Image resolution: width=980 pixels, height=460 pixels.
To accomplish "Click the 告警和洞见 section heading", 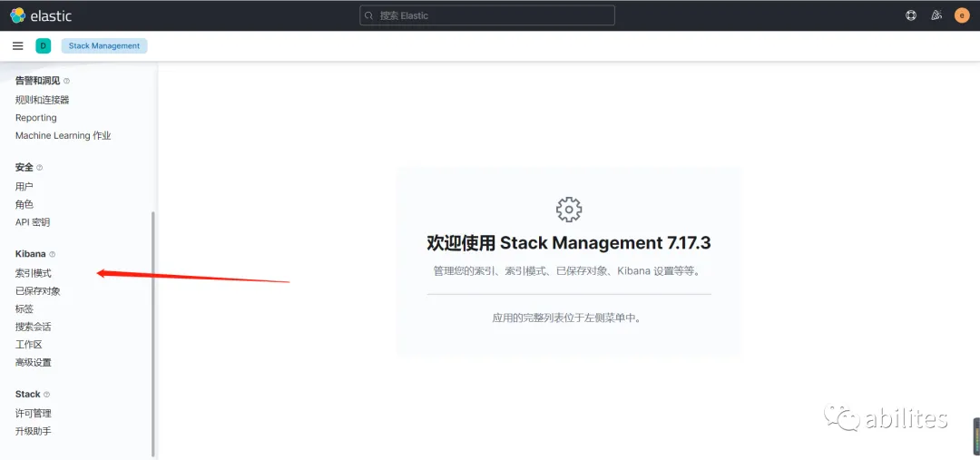I will [x=37, y=81].
